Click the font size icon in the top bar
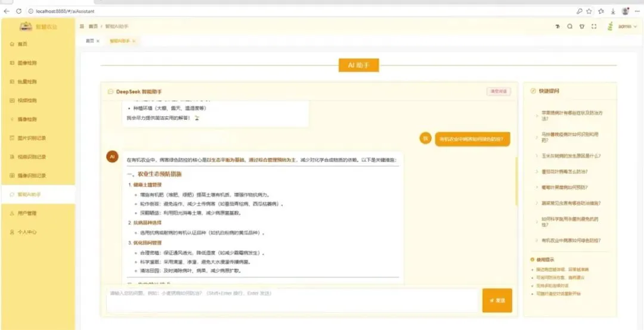 (558, 26)
